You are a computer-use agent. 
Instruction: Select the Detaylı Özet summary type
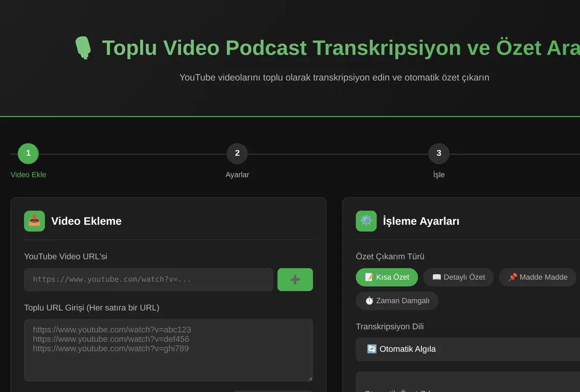458,277
